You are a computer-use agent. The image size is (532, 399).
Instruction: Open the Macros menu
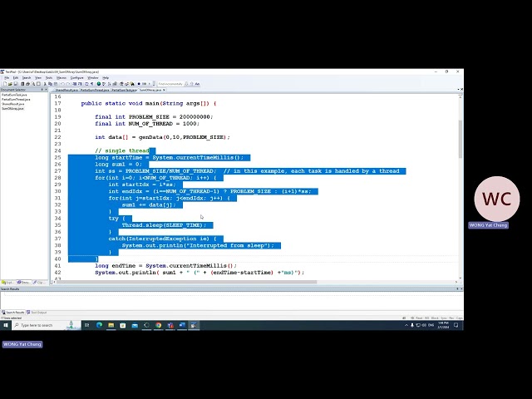pos(62,77)
